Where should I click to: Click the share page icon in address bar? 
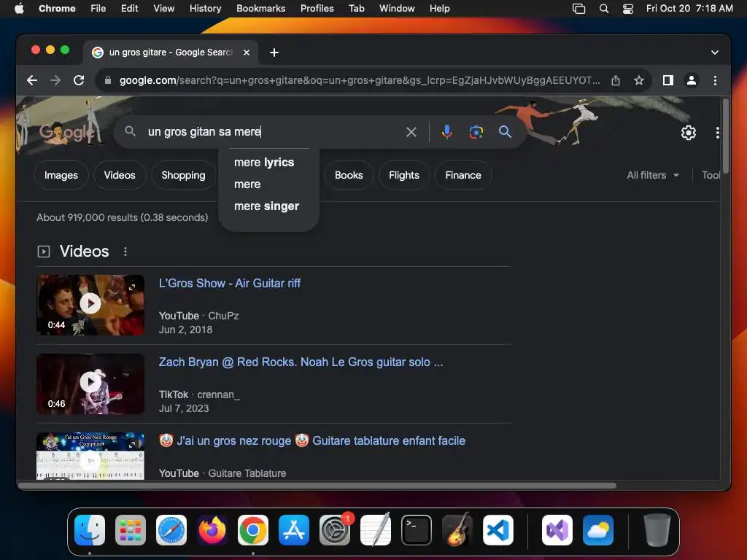click(616, 80)
